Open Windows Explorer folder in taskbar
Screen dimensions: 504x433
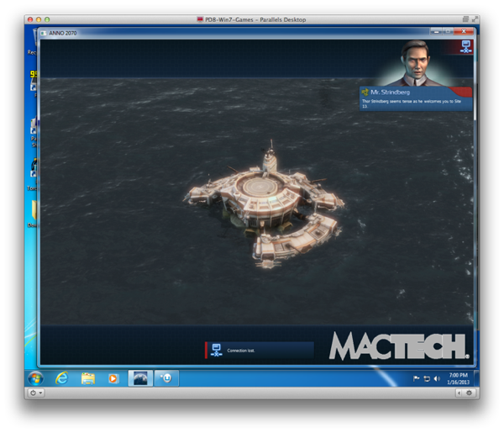[x=87, y=378]
